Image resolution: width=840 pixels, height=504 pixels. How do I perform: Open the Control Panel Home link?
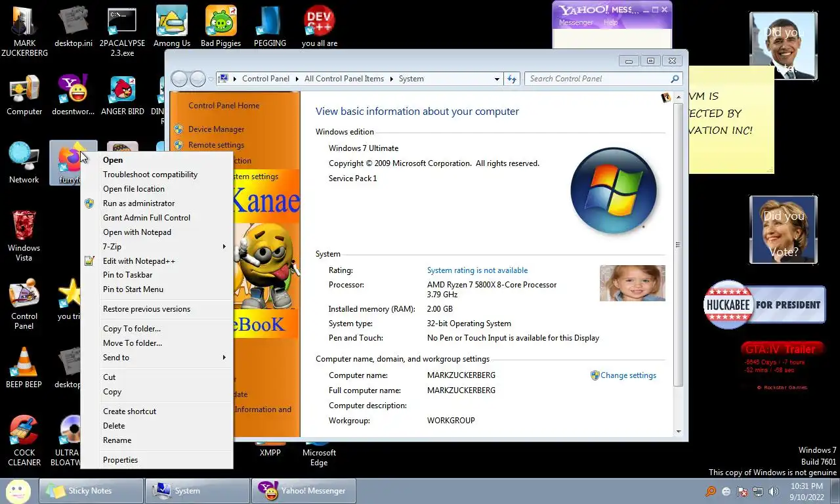(x=224, y=106)
